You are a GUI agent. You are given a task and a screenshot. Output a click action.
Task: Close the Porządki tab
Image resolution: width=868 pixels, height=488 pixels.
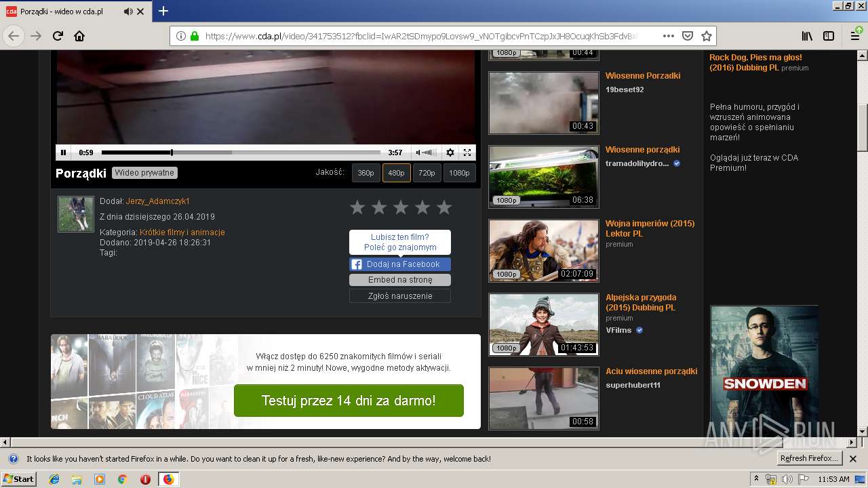point(140,12)
